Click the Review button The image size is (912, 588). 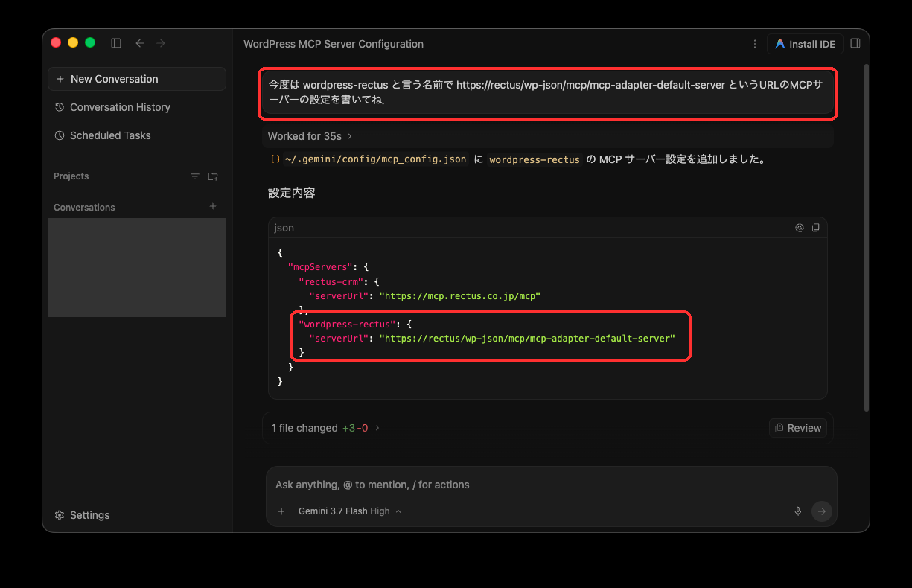[x=798, y=428]
